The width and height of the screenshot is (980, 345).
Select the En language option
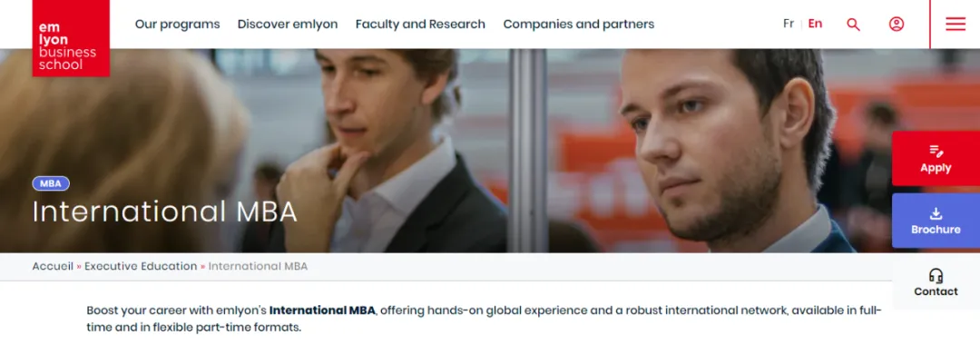[815, 24]
